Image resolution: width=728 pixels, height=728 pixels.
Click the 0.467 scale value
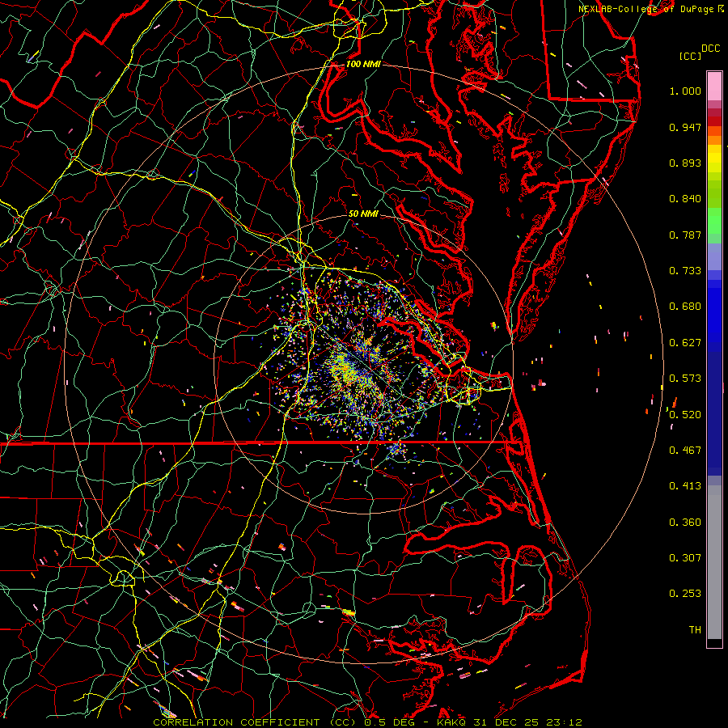point(685,451)
